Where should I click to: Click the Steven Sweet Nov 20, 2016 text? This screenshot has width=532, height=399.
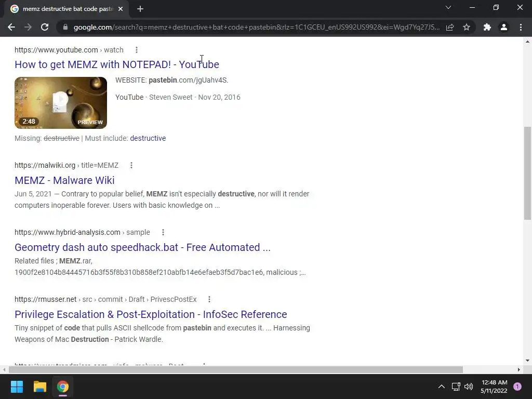click(x=195, y=97)
